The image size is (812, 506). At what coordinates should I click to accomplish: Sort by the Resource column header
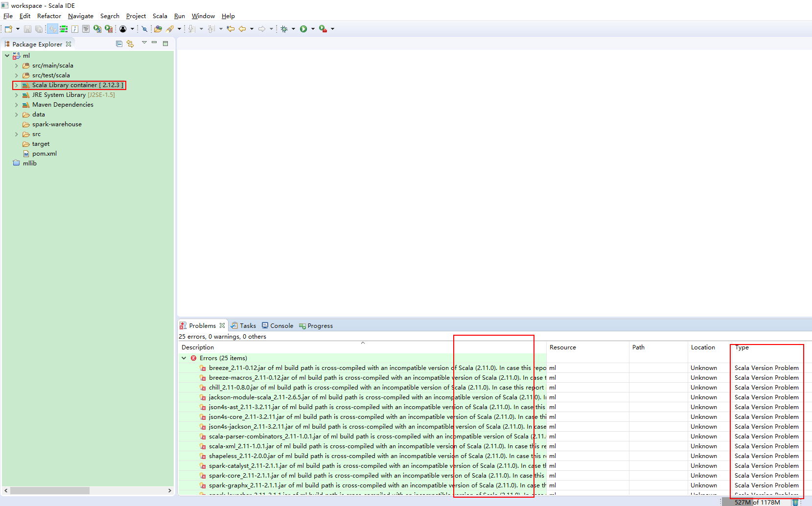[x=588, y=347]
